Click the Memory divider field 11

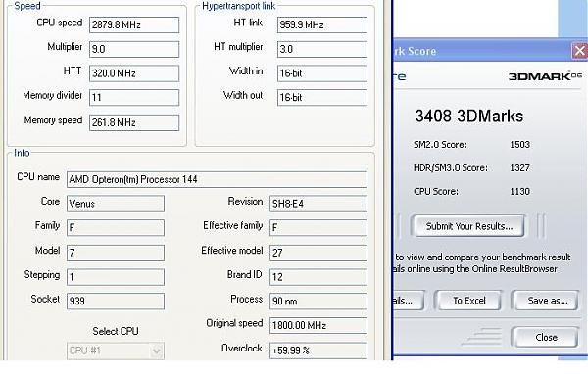click(134, 98)
